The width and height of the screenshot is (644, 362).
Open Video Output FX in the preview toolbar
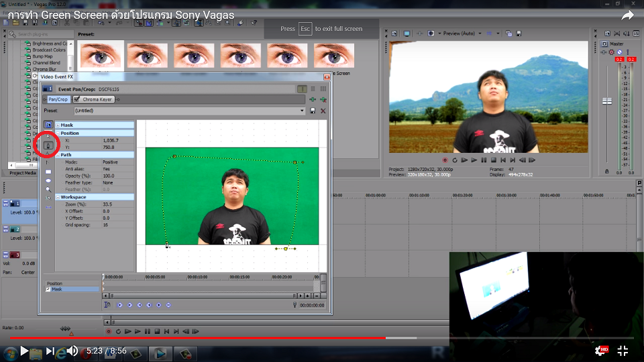pos(420,34)
